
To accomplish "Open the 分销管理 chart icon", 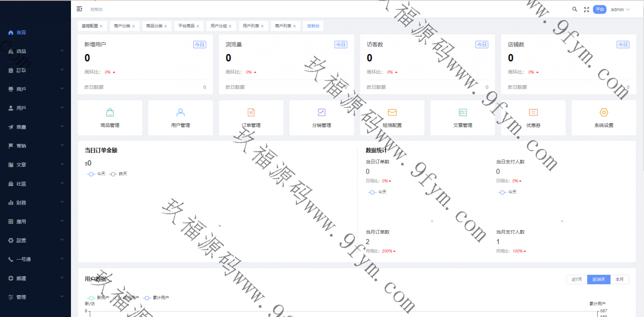I will (321, 112).
